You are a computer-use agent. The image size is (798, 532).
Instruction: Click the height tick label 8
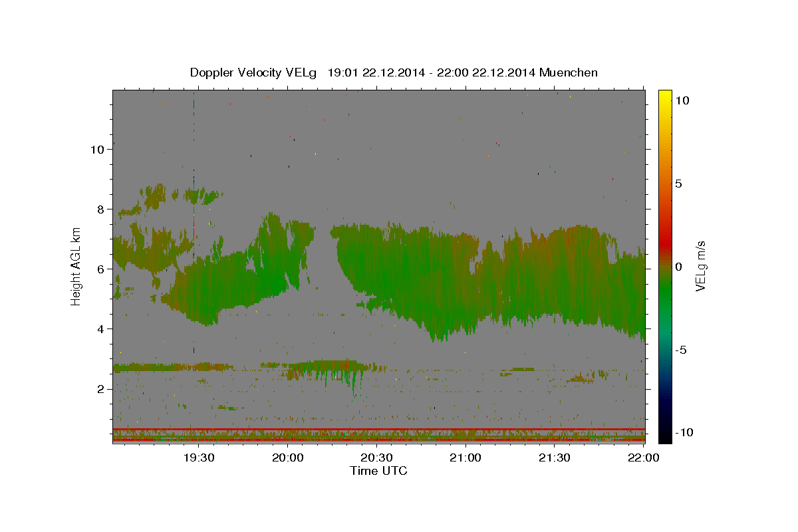point(101,209)
